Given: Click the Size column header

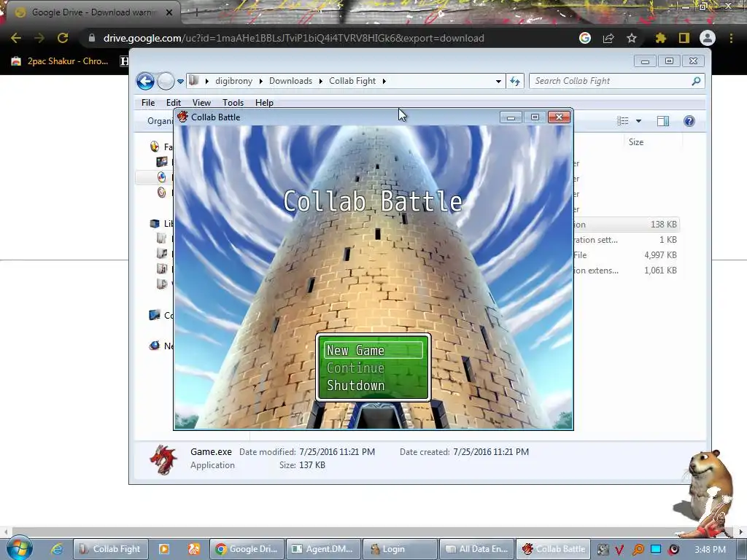Looking at the screenshot, I should coord(636,142).
